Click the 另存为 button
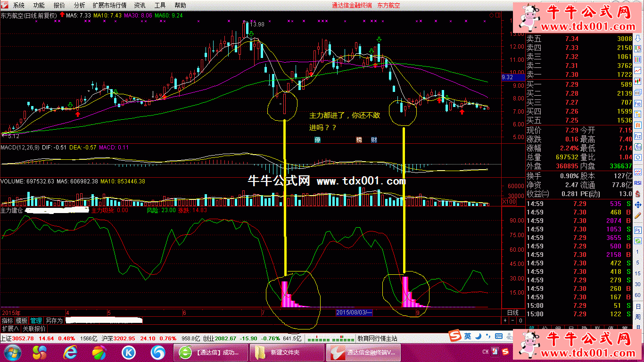The image size is (644, 362). 54,321
